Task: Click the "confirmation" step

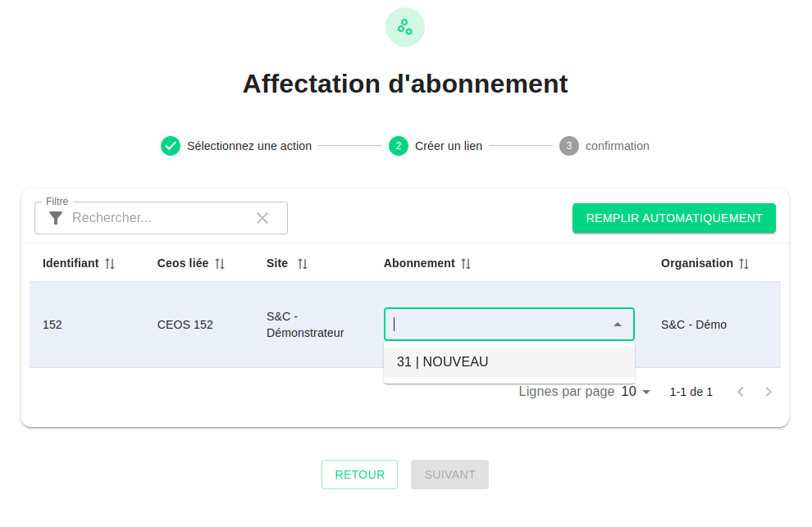Action: (x=617, y=146)
